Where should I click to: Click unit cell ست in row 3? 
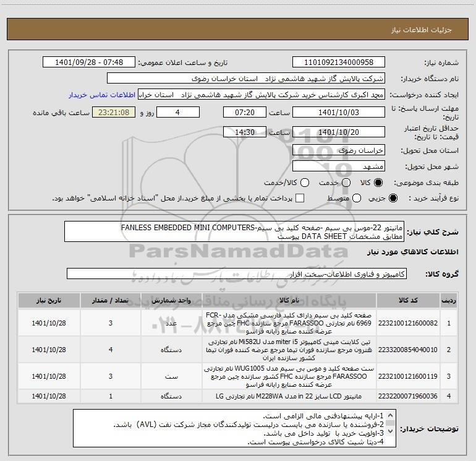[x=171, y=376]
